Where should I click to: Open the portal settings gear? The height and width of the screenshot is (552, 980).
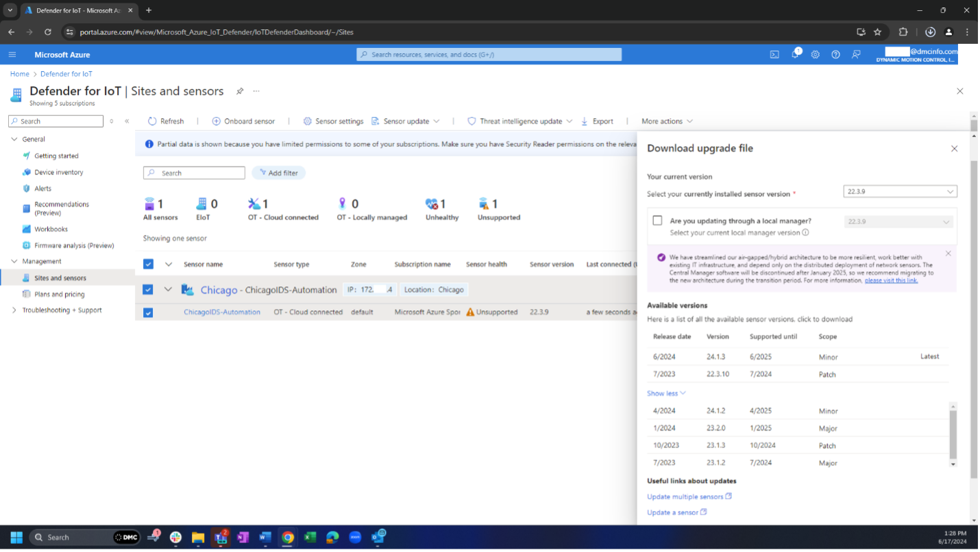click(x=815, y=55)
